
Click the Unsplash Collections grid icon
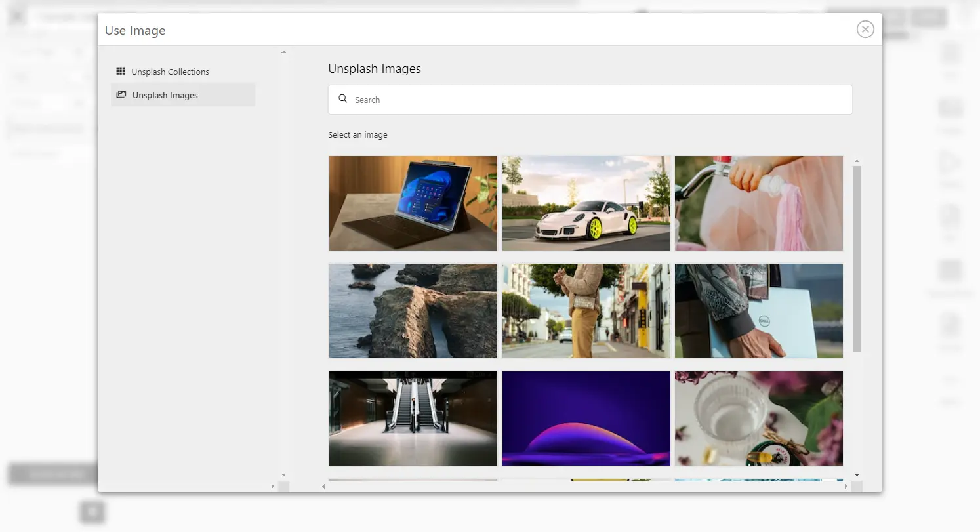pos(121,72)
